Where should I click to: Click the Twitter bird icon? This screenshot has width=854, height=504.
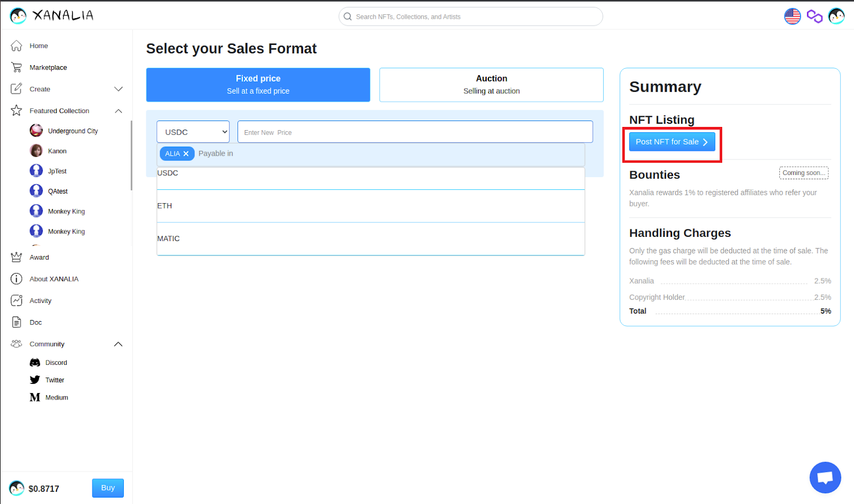(35, 380)
